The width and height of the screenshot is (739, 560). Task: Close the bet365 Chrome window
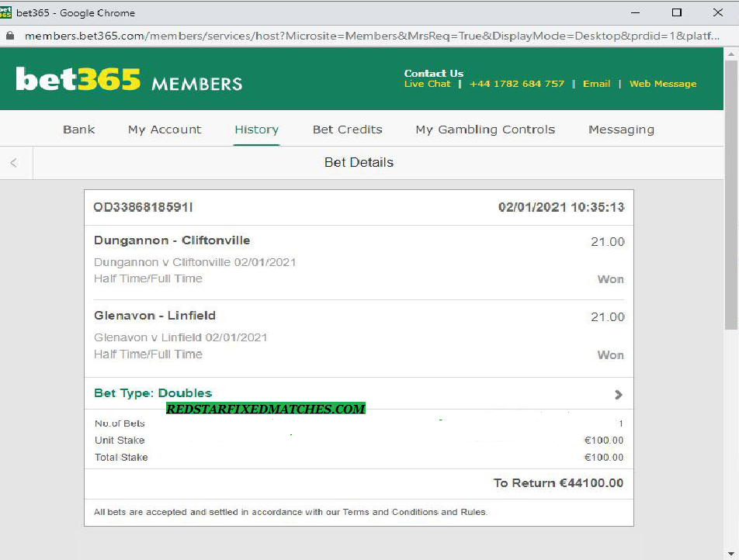tap(718, 12)
